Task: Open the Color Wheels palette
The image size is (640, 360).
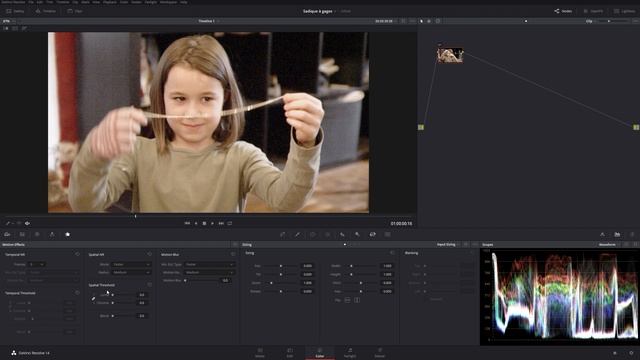Action: (37, 234)
